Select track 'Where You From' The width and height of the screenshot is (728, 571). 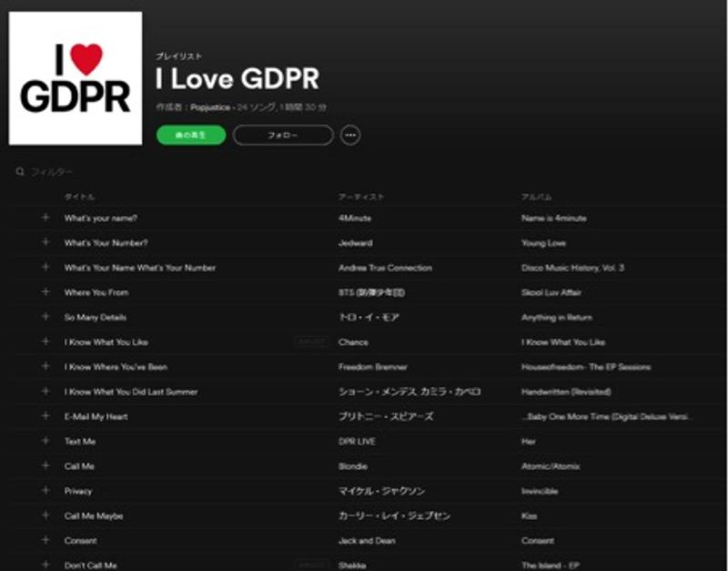click(x=96, y=292)
